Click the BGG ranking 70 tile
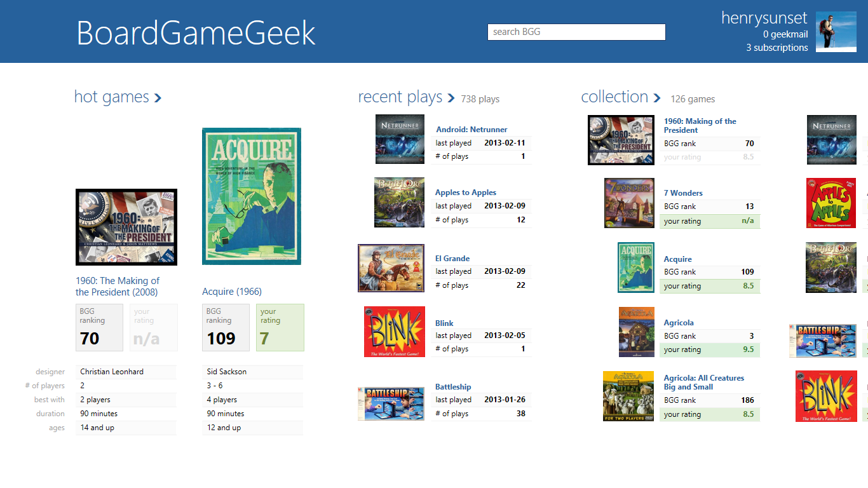Image resolution: width=868 pixels, height=488 pixels. [x=99, y=327]
